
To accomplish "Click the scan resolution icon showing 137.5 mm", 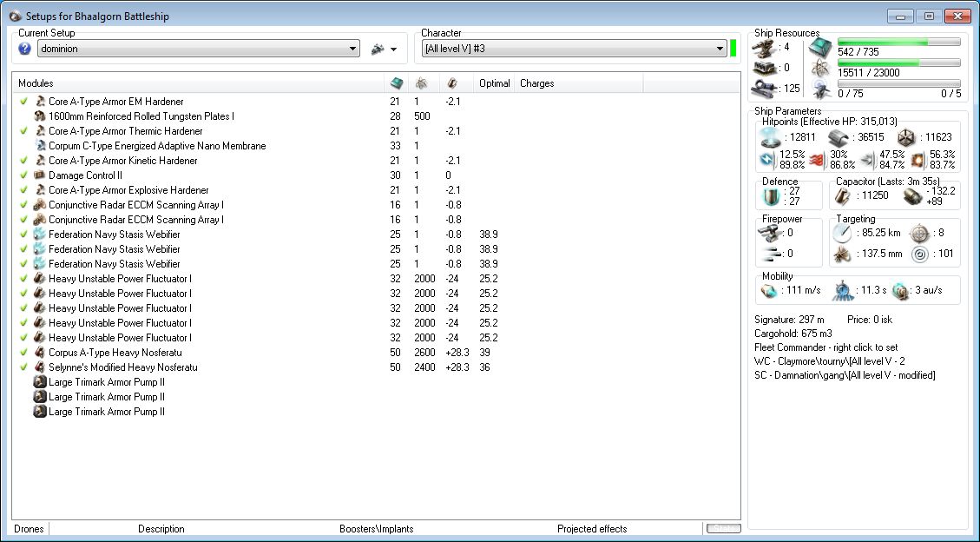I will [x=842, y=254].
